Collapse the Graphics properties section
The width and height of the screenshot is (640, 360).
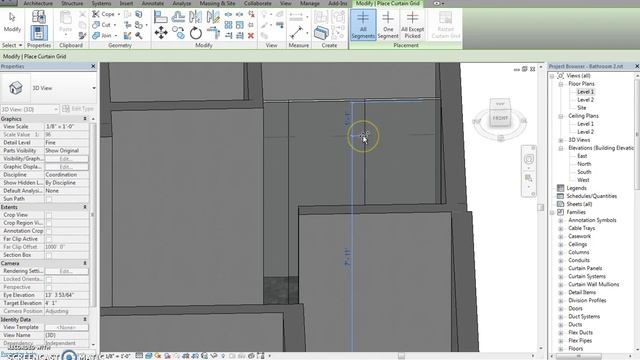coord(85,119)
